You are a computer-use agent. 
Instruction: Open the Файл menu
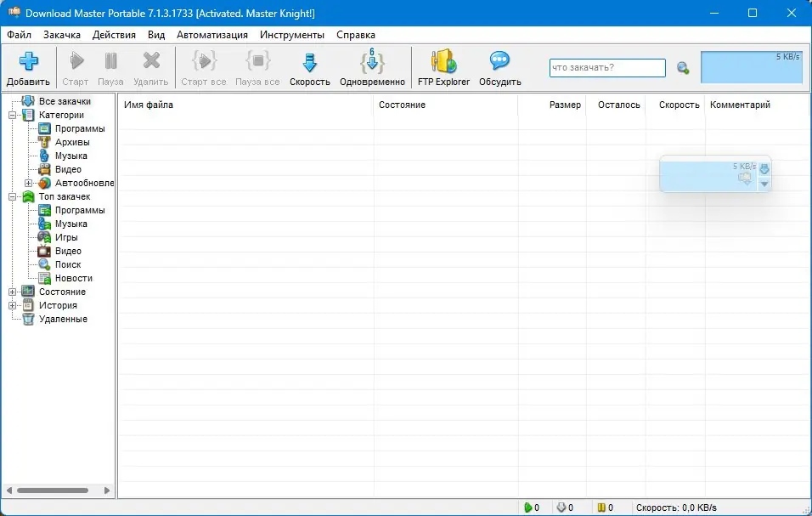pyautogui.click(x=19, y=35)
